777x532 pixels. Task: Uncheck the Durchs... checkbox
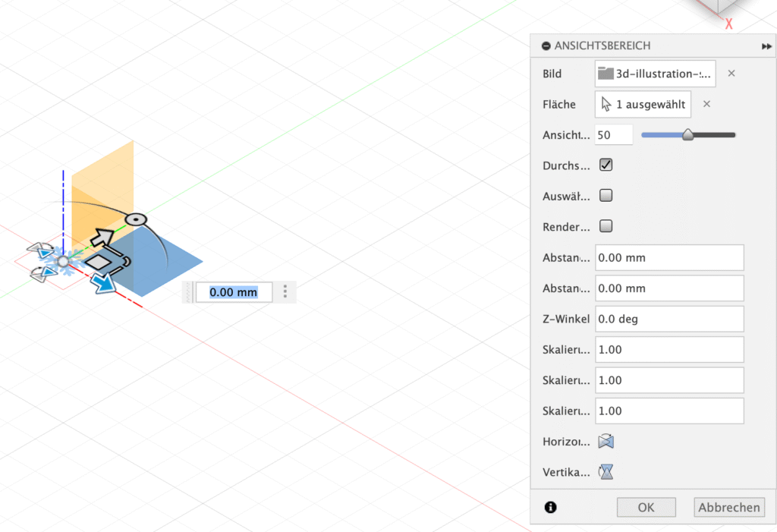point(606,165)
